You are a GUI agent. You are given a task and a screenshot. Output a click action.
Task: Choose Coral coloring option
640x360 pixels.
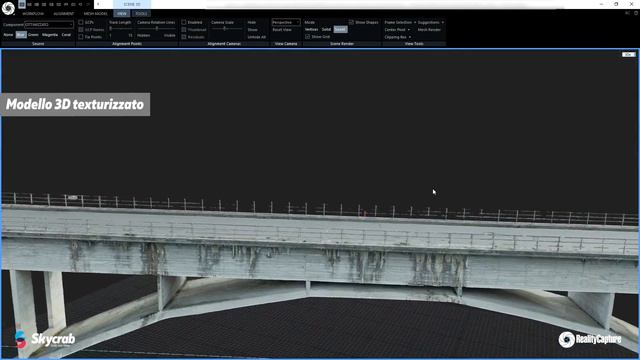click(x=66, y=35)
